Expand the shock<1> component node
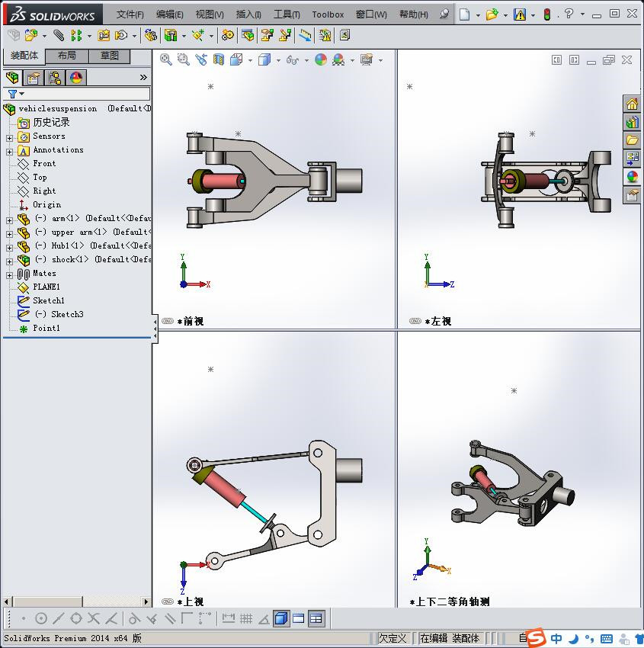The image size is (644, 648). click(x=9, y=261)
